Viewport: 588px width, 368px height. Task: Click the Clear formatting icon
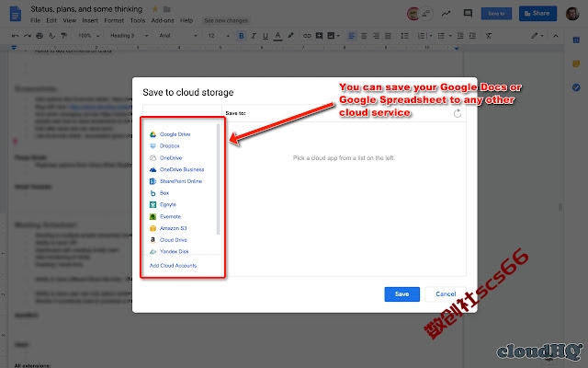[489, 36]
